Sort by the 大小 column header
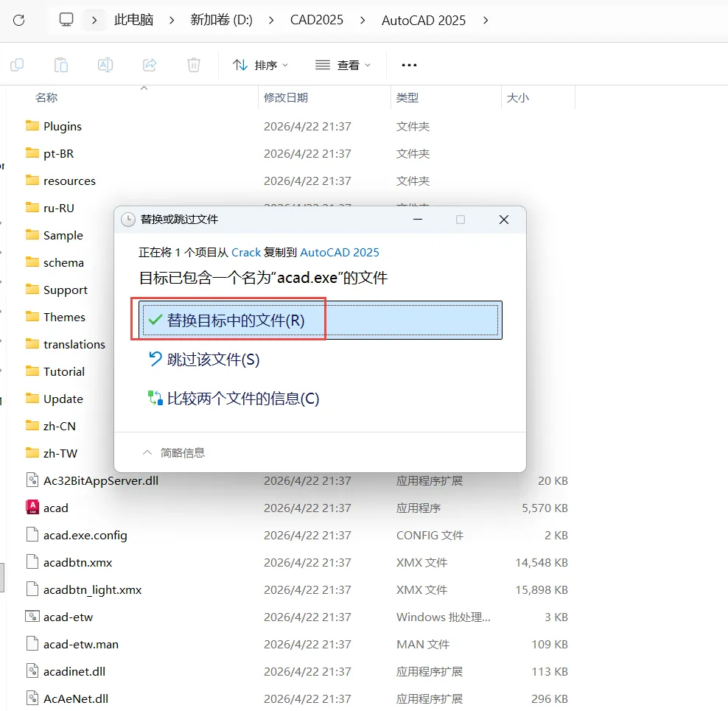 pos(518,97)
